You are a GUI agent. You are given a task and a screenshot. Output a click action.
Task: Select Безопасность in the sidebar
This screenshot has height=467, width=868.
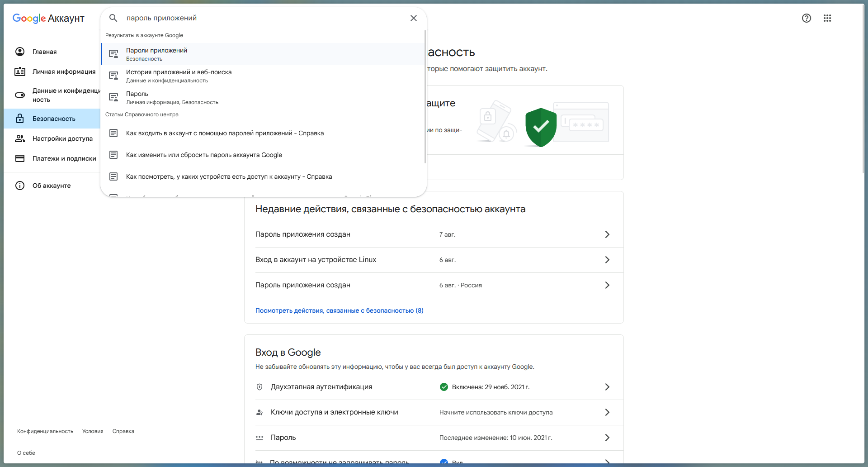coord(52,119)
